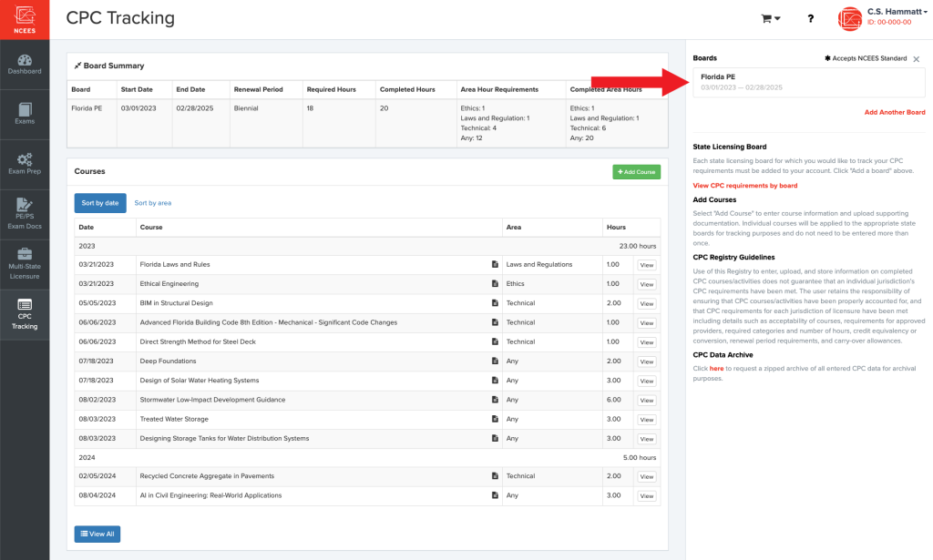
Task: Open Exam Prep from the sidebar
Action: (24, 164)
